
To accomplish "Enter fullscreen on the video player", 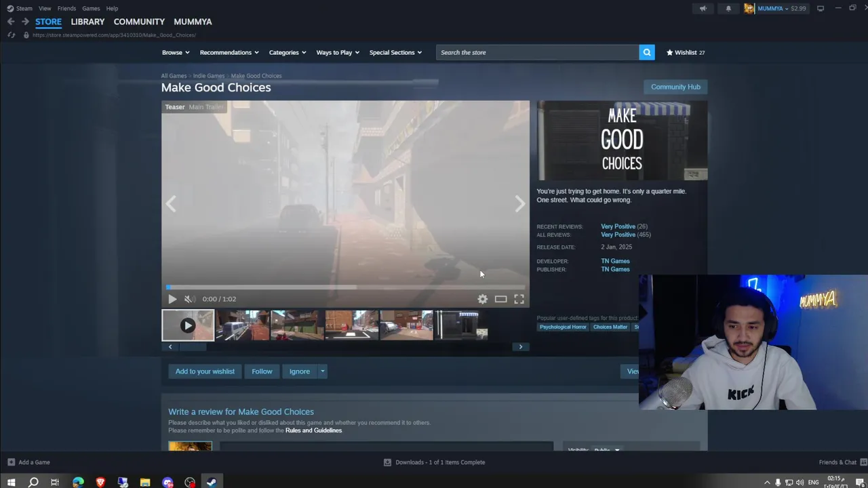I will [519, 299].
